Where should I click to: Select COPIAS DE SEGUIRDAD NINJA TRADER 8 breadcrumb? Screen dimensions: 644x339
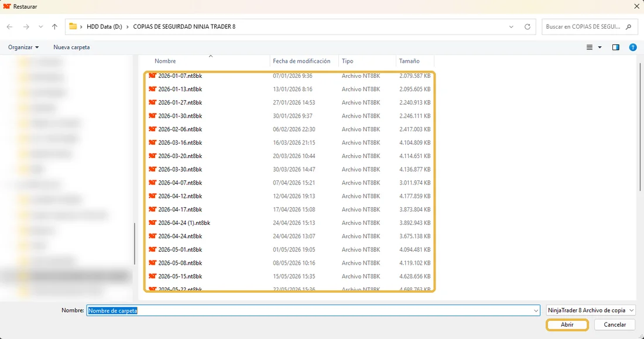(184, 26)
